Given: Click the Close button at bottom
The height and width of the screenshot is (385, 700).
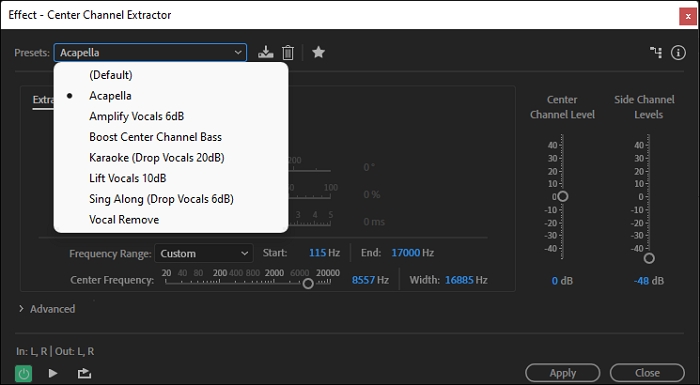Looking at the screenshot, I should (647, 373).
